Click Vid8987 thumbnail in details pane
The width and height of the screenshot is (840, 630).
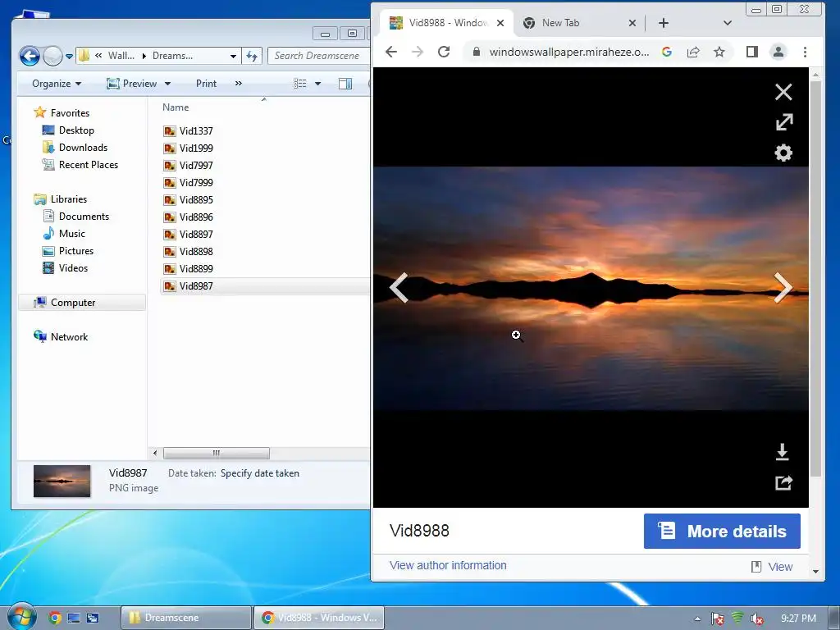pyautogui.click(x=62, y=481)
